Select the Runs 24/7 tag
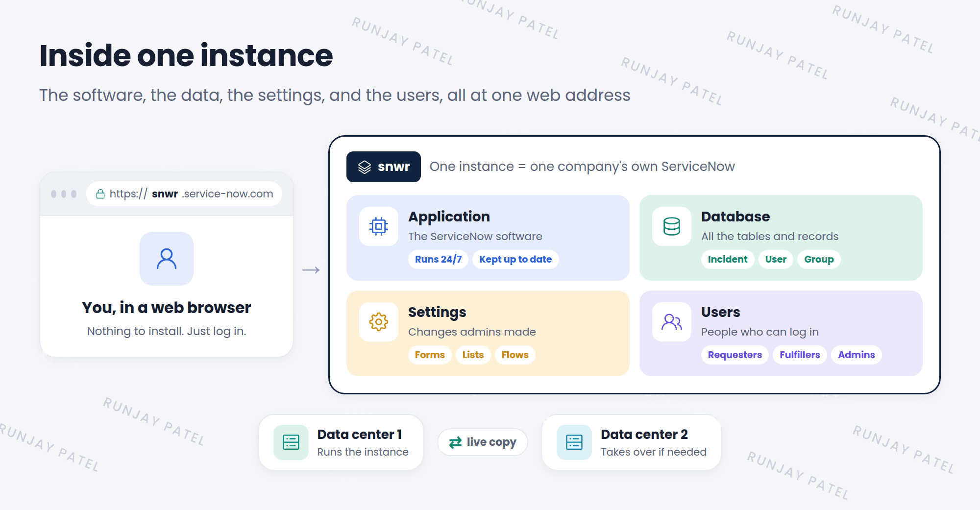This screenshot has width=980, height=510. 439,259
